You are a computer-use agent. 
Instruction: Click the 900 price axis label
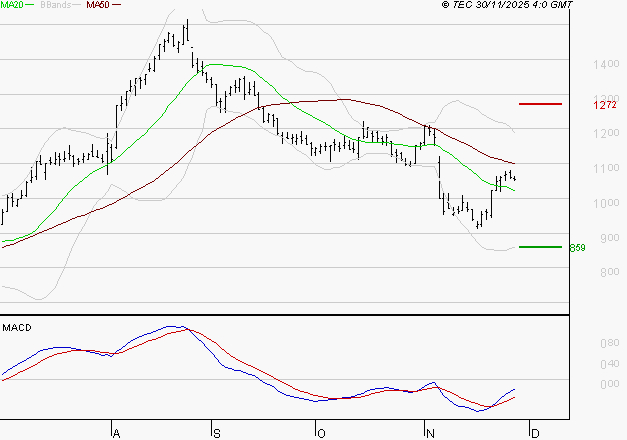[610, 238]
